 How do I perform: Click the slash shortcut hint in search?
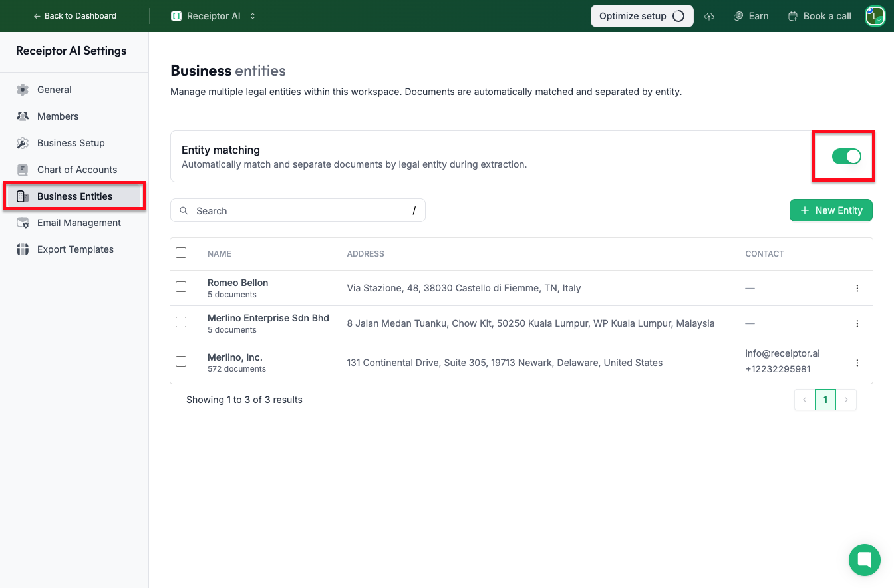[x=414, y=211]
